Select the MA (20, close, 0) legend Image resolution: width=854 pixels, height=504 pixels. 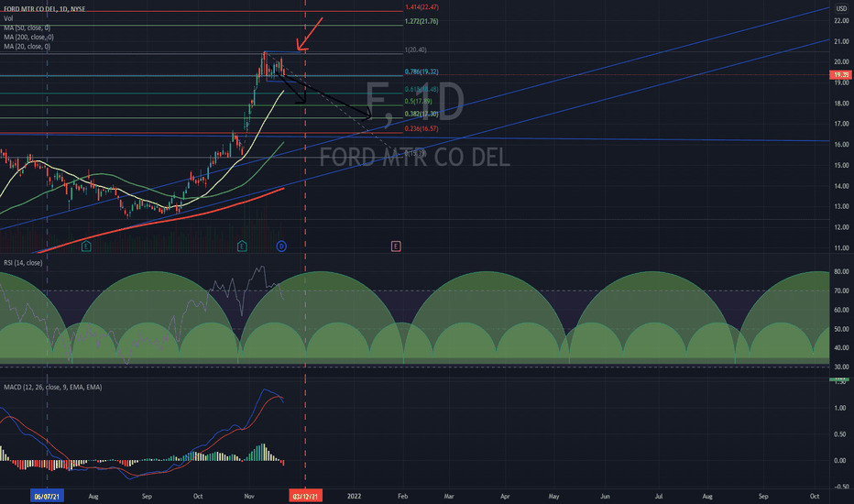[27, 47]
